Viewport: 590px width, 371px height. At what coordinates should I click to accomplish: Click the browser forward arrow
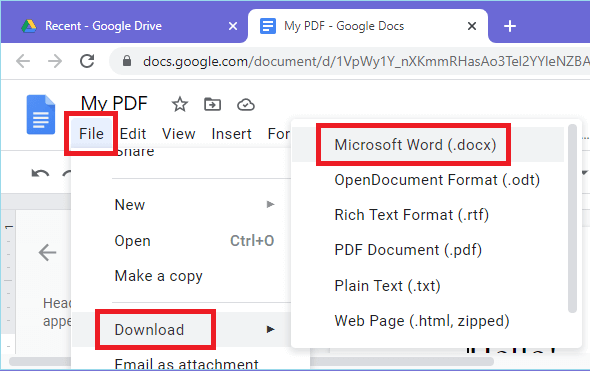[55, 61]
